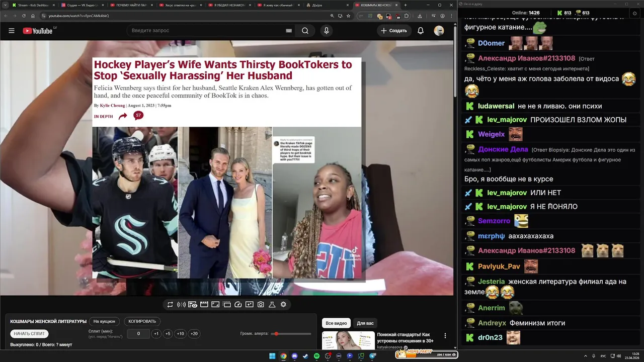Click the НАЧАТЬ СПЛИТ button
644x362 pixels.
[x=29, y=334]
